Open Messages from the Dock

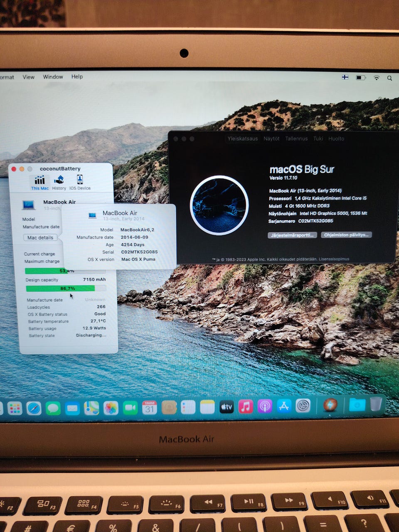(x=53, y=409)
